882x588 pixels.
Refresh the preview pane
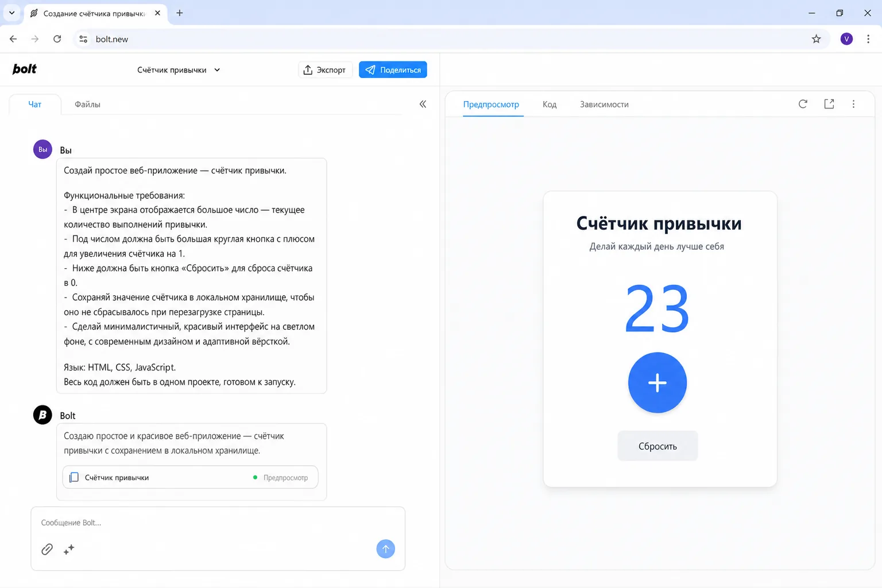pos(803,104)
